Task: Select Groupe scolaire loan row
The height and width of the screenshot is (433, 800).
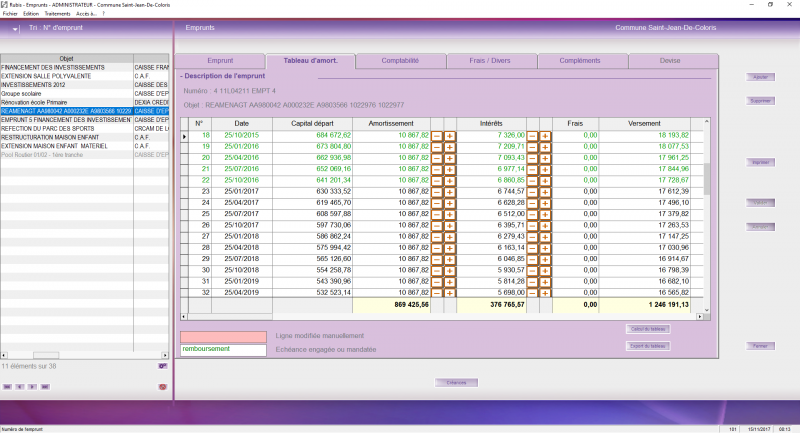Action: 84,94
